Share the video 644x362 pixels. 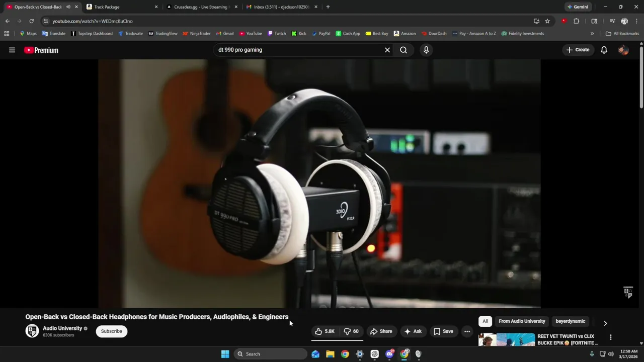381,331
